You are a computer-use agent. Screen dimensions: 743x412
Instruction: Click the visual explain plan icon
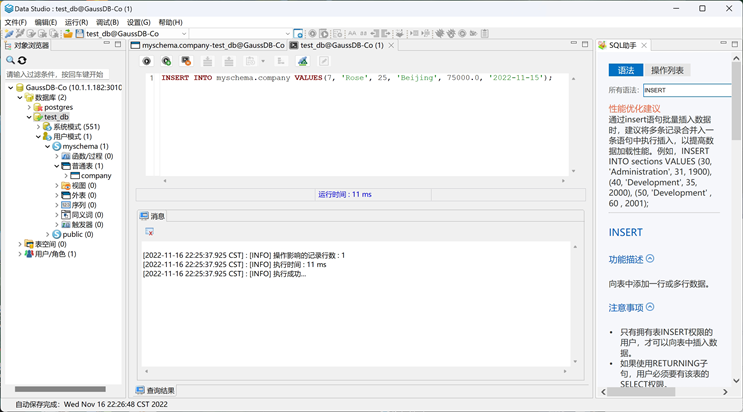click(x=302, y=61)
